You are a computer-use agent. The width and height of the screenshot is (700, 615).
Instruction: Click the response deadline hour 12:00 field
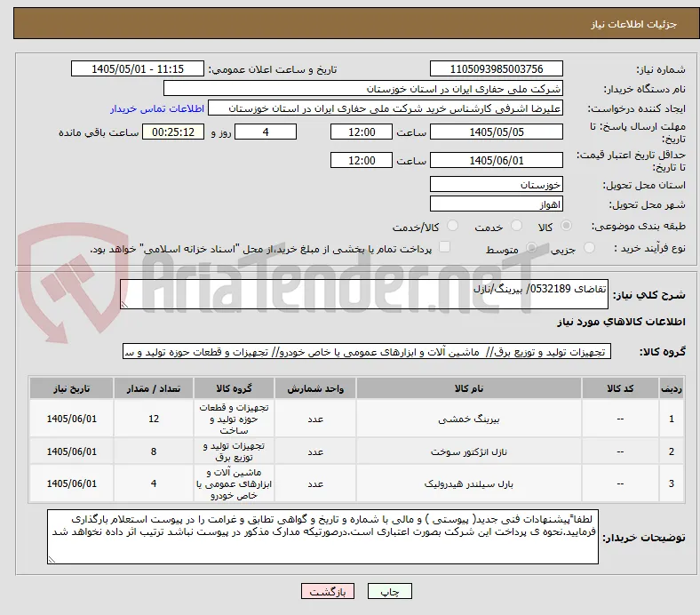click(x=362, y=132)
